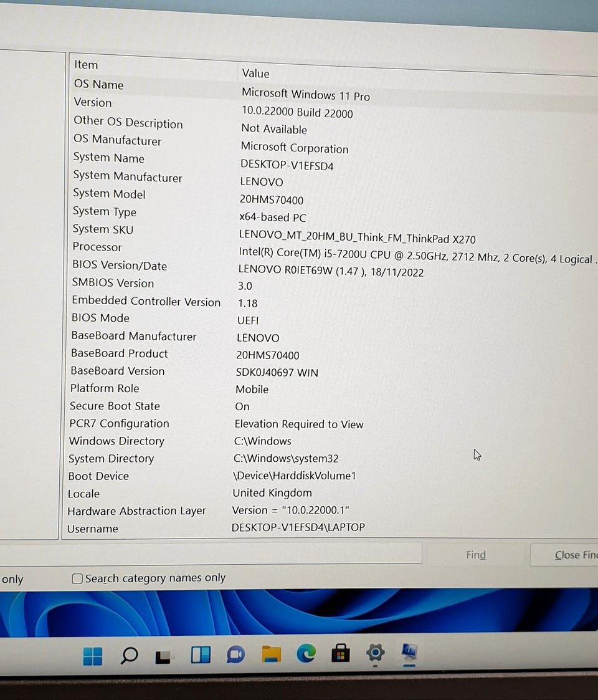Screen dimensions: 598x700
Task: Click the Find button
Action: click(x=476, y=555)
